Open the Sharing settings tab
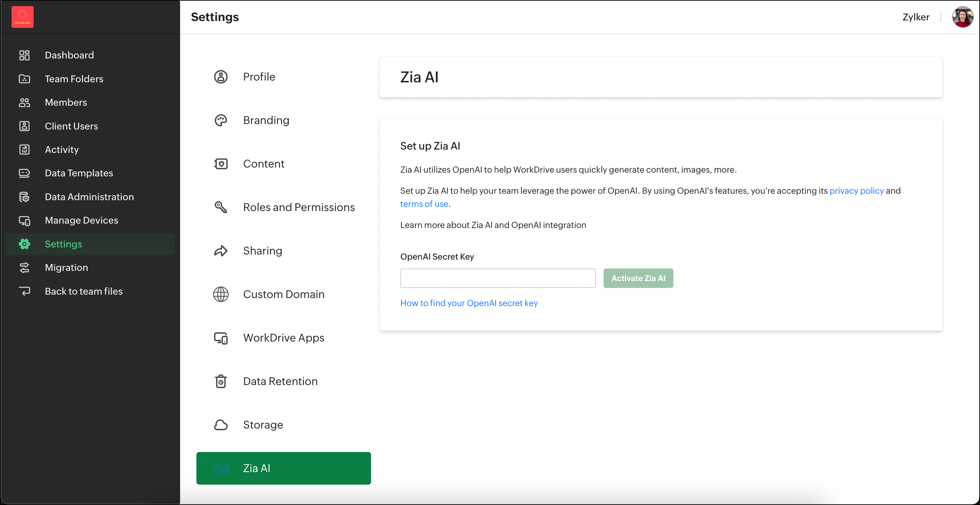 point(283,251)
